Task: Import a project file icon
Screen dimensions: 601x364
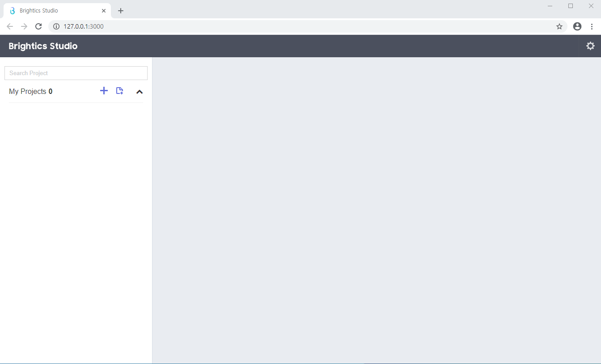Action: pyautogui.click(x=120, y=91)
